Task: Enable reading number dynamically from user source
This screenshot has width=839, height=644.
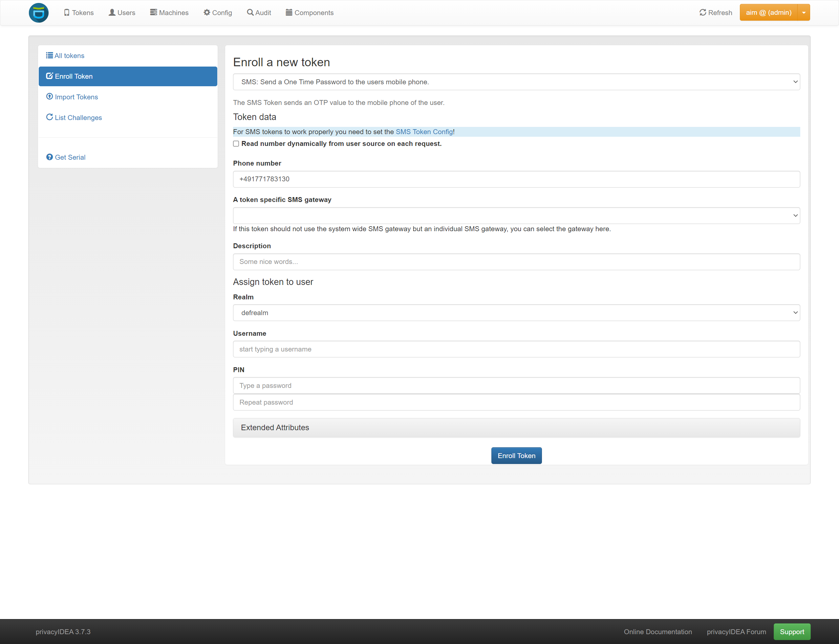Action: pyautogui.click(x=236, y=144)
